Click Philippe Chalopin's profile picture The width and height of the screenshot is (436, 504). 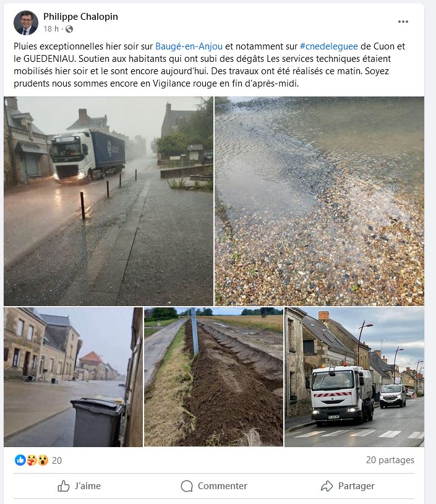[26, 22]
